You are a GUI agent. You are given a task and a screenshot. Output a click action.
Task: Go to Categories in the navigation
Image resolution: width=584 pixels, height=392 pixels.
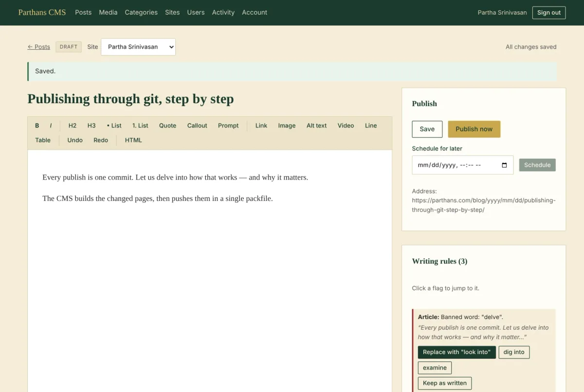tap(141, 12)
